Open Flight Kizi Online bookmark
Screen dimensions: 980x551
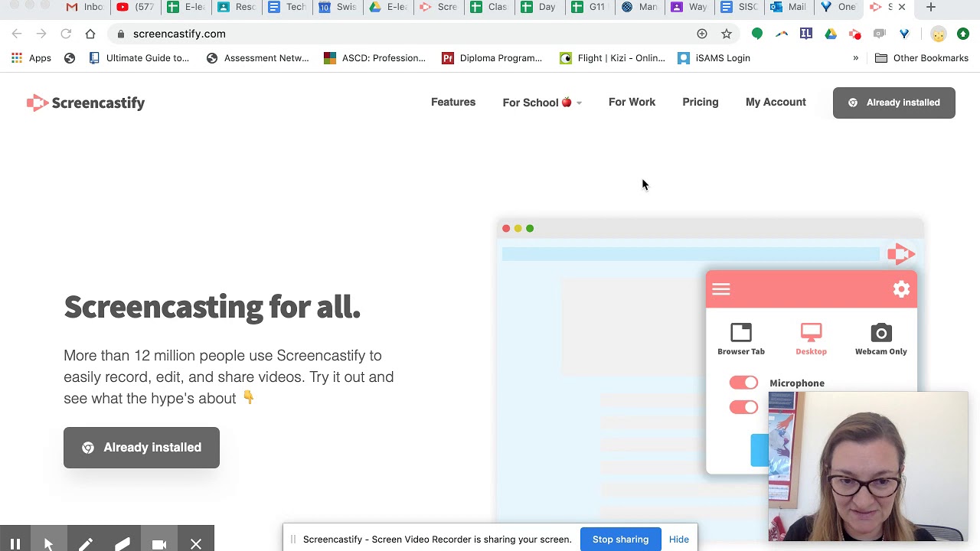[611, 58]
